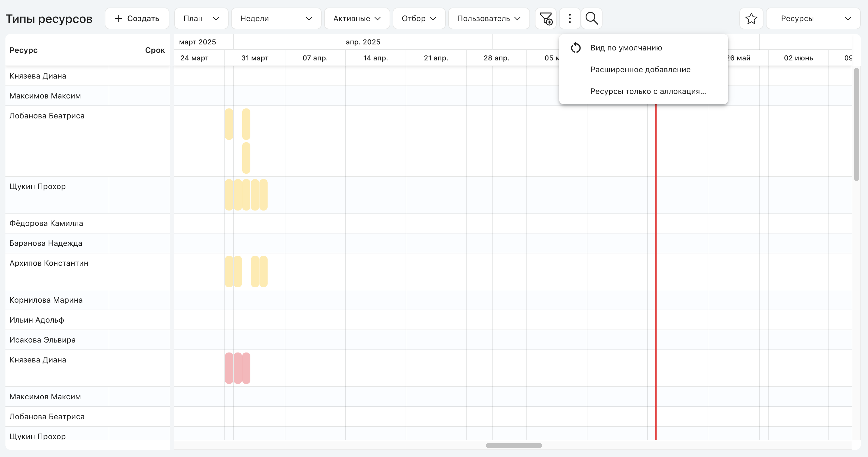
Task: Click Князева Диана's first pink allocation bar
Action: [229, 368]
